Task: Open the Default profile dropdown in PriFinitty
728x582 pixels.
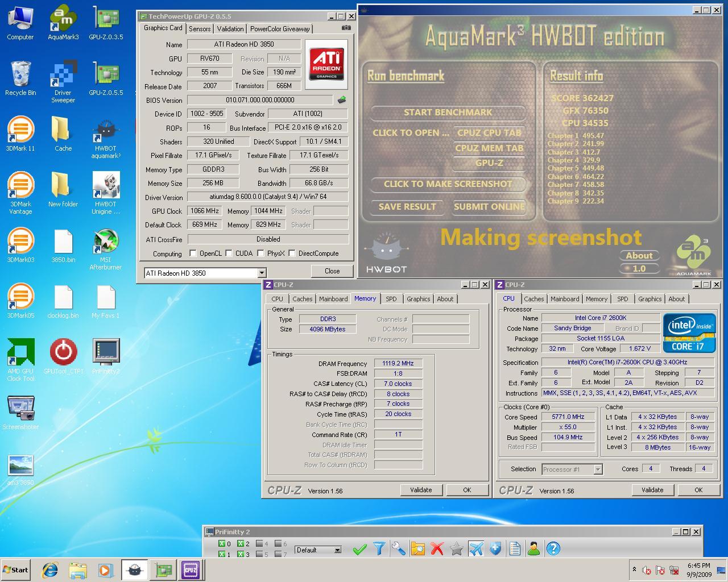Action: pyautogui.click(x=337, y=550)
